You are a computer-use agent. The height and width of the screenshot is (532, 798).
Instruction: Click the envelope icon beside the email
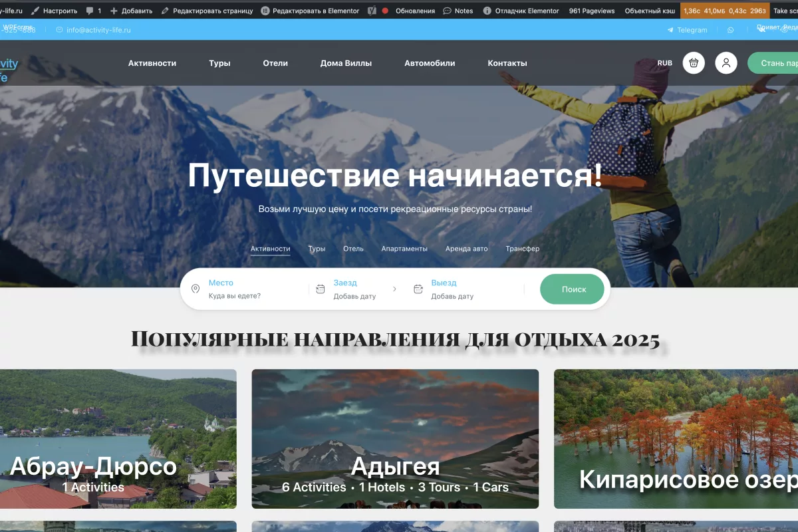(x=60, y=30)
